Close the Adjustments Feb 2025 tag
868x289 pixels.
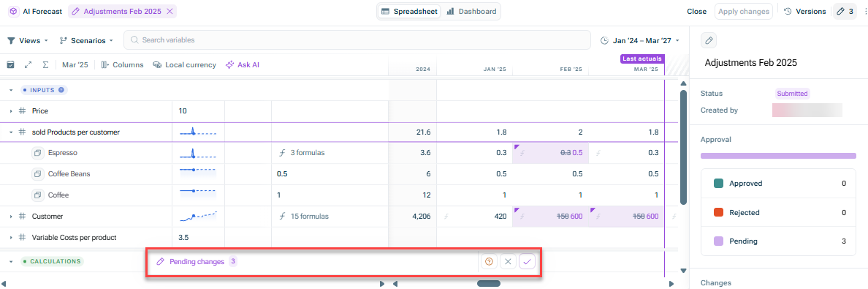[x=170, y=11]
